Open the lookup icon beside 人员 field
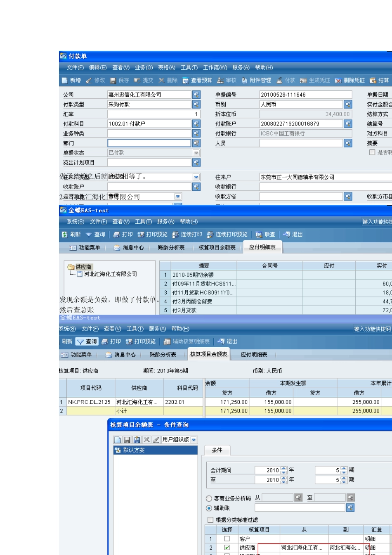392x555 pixels. [x=348, y=143]
